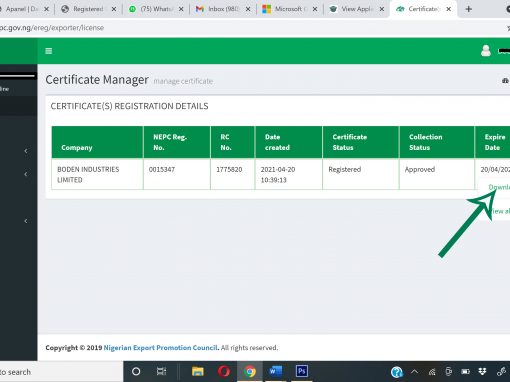
Task: Open File Explorer from the taskbar
Action: point(198,371)
